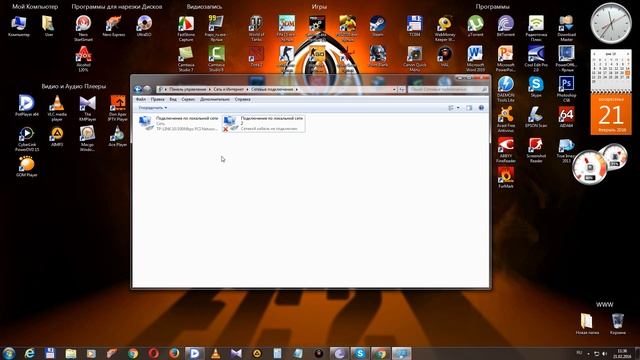Expand arrow after Панель управления breadcrumb
Image resolution: width=640 pixels, height=360 pixels.
coord(210,89)
